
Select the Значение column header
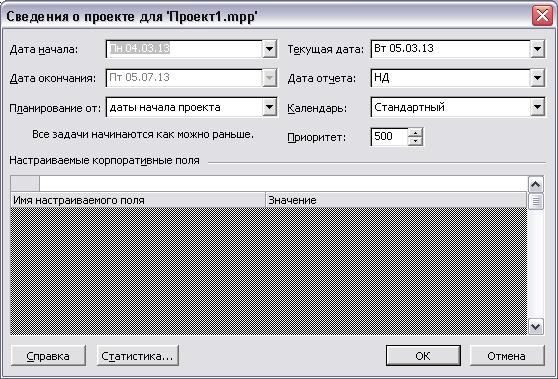pyautogui.click(x=396, y=200)
